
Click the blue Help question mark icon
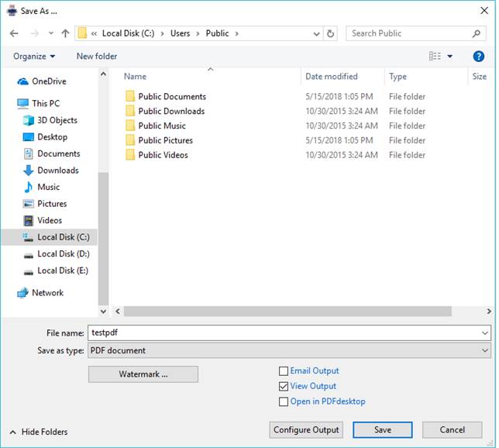tap(478, 57)
